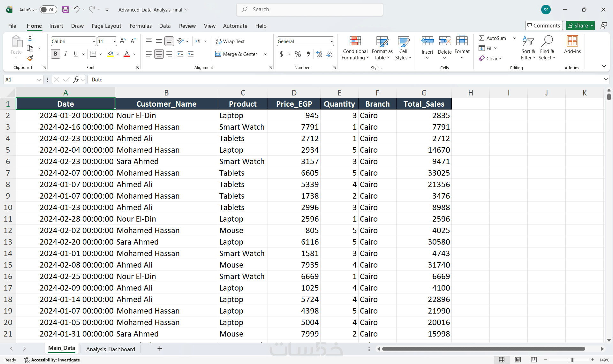Image resolution: width=613 pixels, height=364 pixels.
Task: Toggle Wrap Text on selected cell
Action: pyautogui.click(x=230, y=42)
